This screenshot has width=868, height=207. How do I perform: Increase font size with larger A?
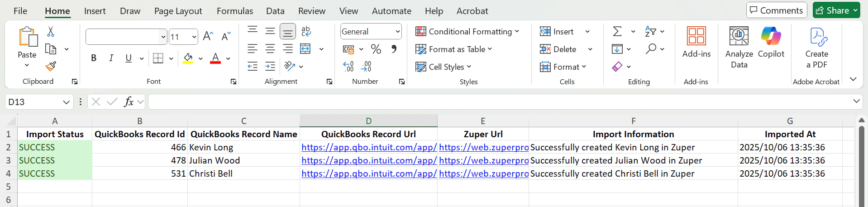(x=208, y=36)
